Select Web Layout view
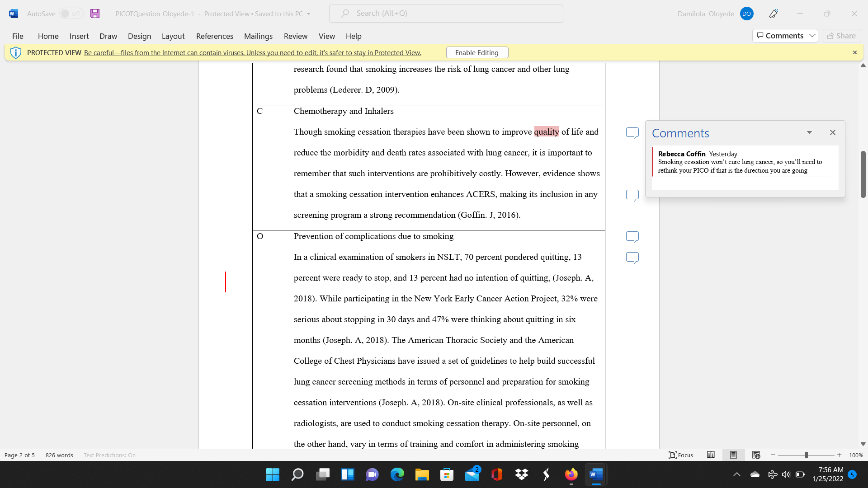 pos(756,455)
